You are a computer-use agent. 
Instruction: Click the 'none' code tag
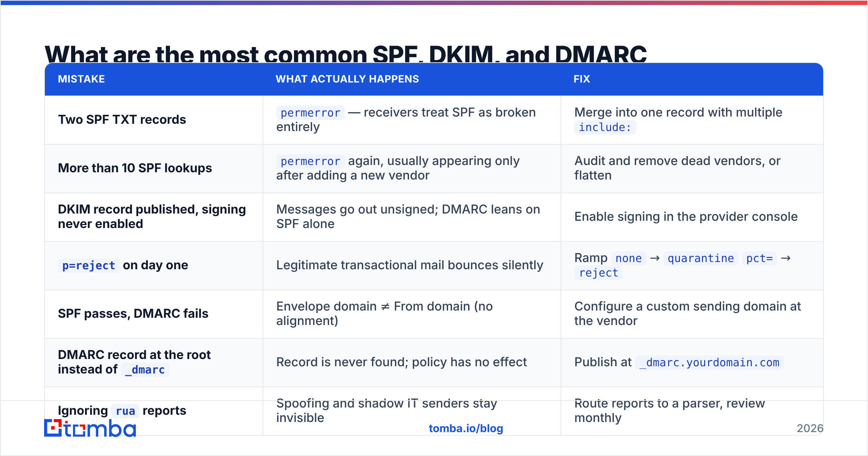point(629,258)
